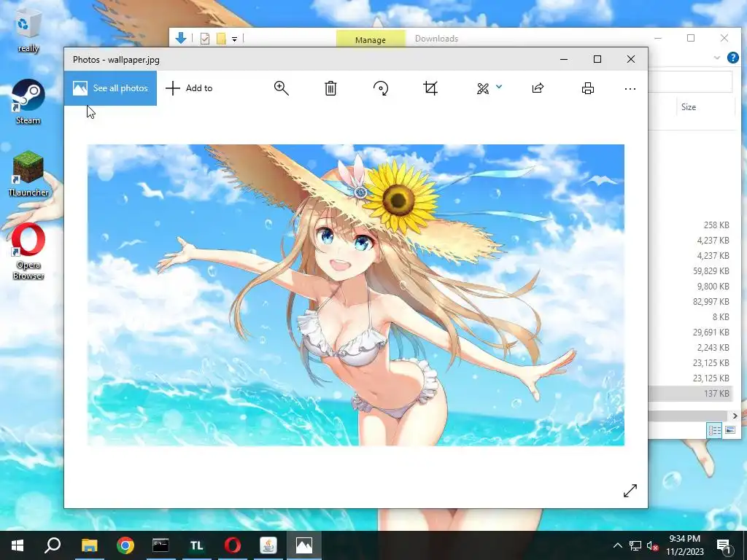Launch Google Chrome from taskbar
The image size is (747, 560).
pos(125,545)
